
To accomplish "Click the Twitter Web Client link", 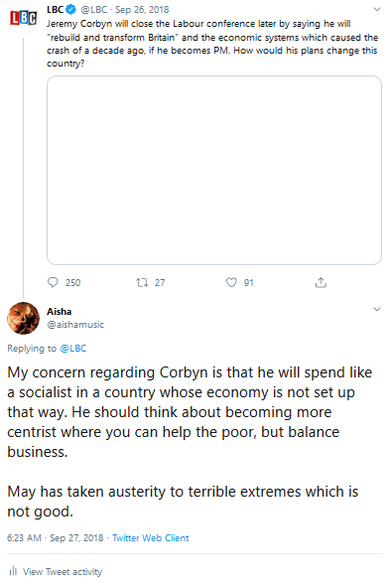I will (x=151, y=538).
